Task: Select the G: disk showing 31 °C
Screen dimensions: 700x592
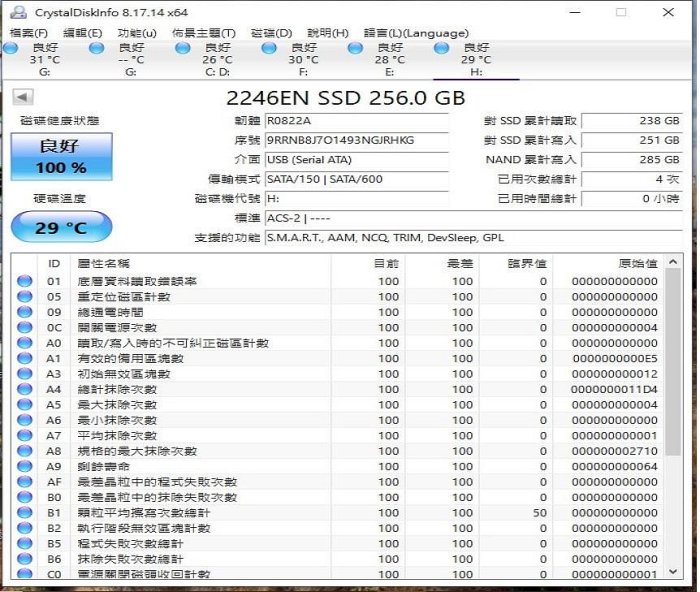Action: coord(44,59)
